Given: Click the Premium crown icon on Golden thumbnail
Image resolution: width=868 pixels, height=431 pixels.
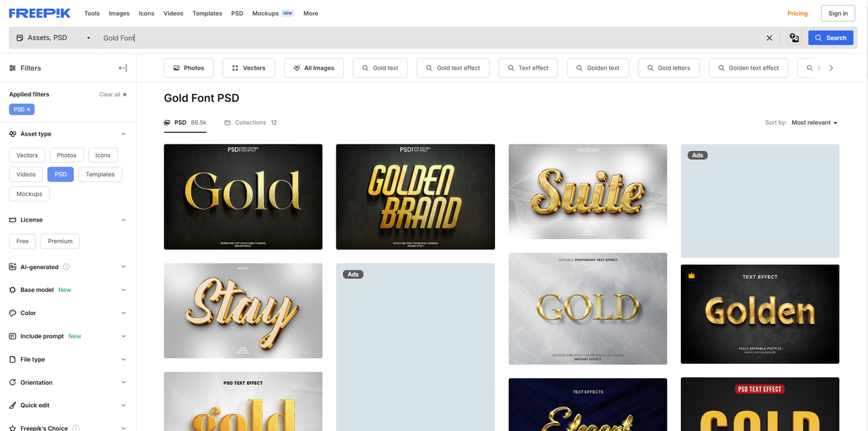Looking at the screenshot, I should pyautogui.click(x=692, y=276).
